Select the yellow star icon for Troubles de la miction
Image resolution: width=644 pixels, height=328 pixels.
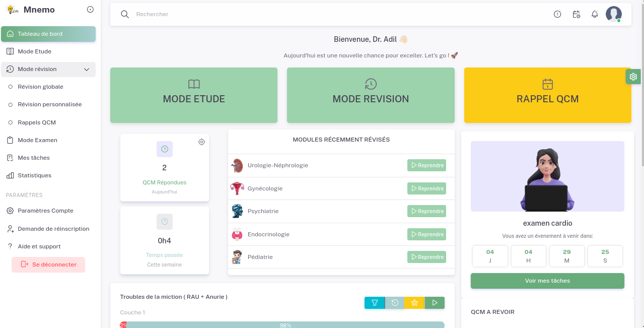(x=414, y=303)
